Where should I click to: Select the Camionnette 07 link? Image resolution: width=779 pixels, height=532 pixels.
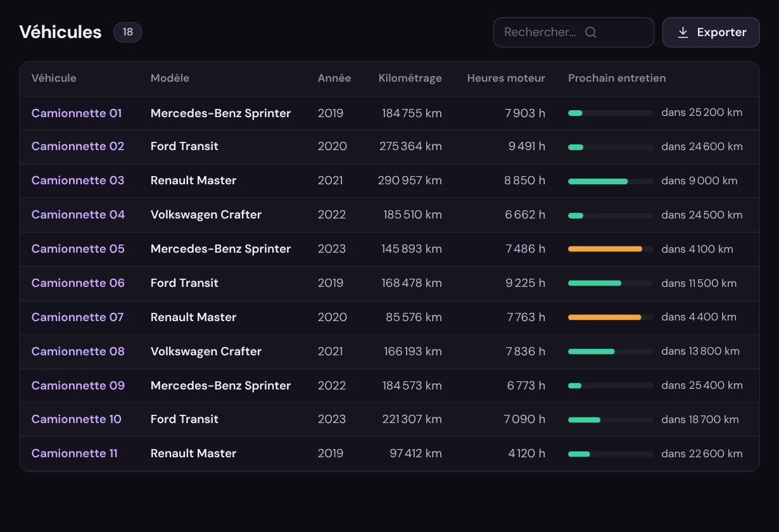pyautogui.click(x=78, y=317)
